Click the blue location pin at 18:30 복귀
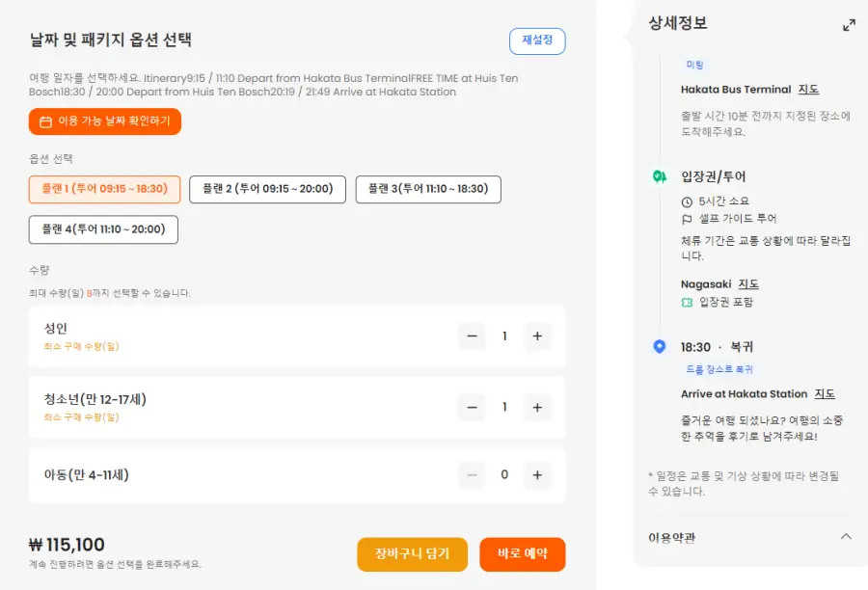The height and width of the screenshot is (590, 868). 660,346
